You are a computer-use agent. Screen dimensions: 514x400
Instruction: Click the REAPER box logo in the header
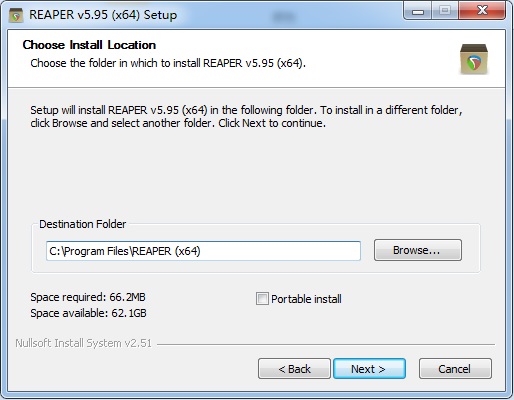coord(474,59)
